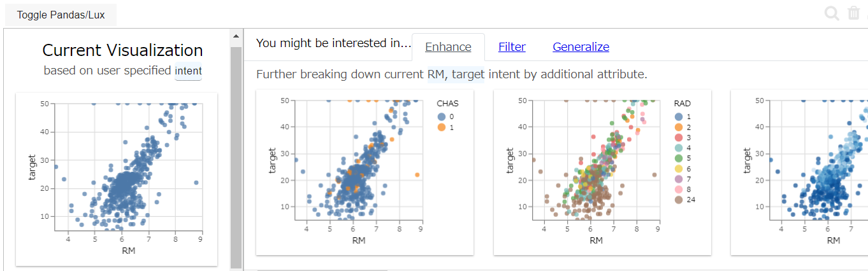Screen dimensions: 868x271
Task: Click RAD legend pink swatch for 8
Action: [679, 190]
